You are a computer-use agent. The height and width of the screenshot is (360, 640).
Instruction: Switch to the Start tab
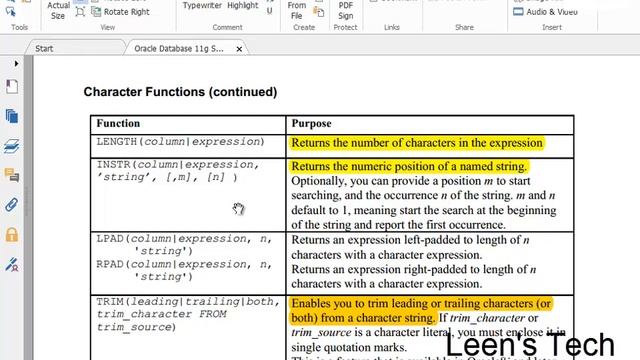(x=44, y=49)
